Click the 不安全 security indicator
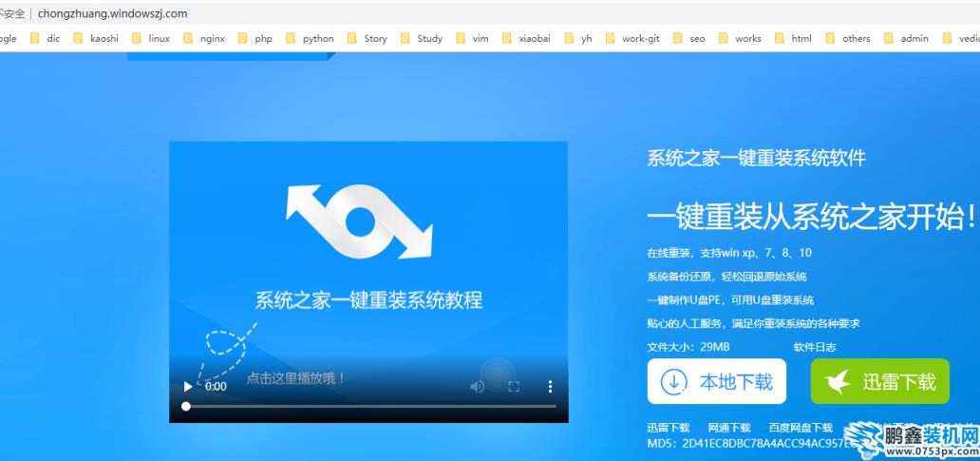Screen dimensions: 980x461 point(12,13)
